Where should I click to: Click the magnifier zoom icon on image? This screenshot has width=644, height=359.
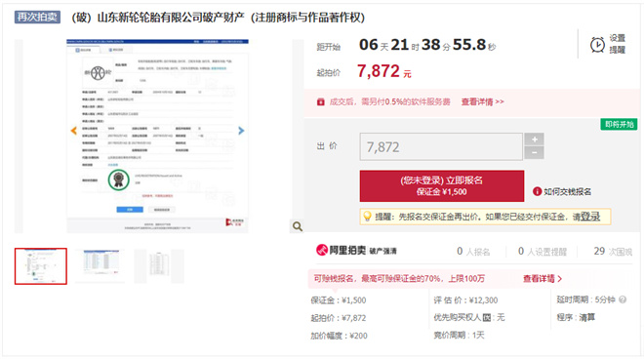click(298, 226)
